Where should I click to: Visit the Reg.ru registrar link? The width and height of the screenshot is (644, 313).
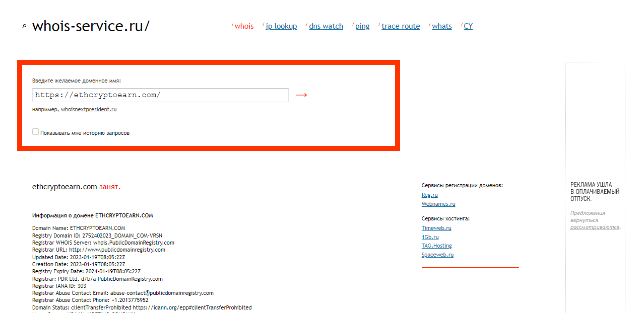(429, 195)
